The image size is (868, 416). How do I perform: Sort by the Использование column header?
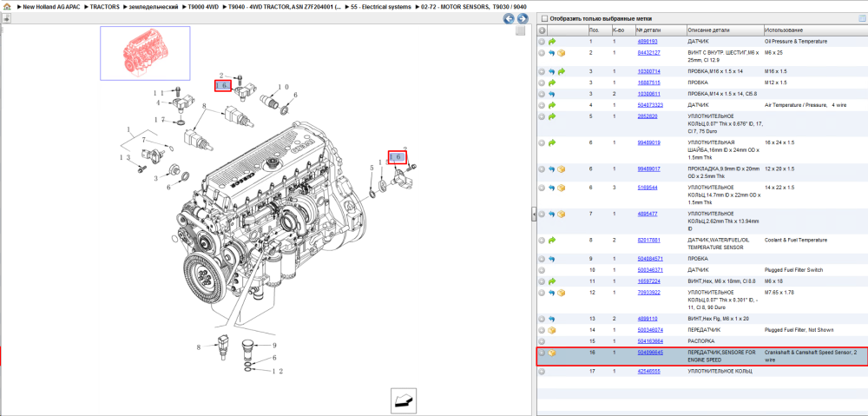click(814, 30)
